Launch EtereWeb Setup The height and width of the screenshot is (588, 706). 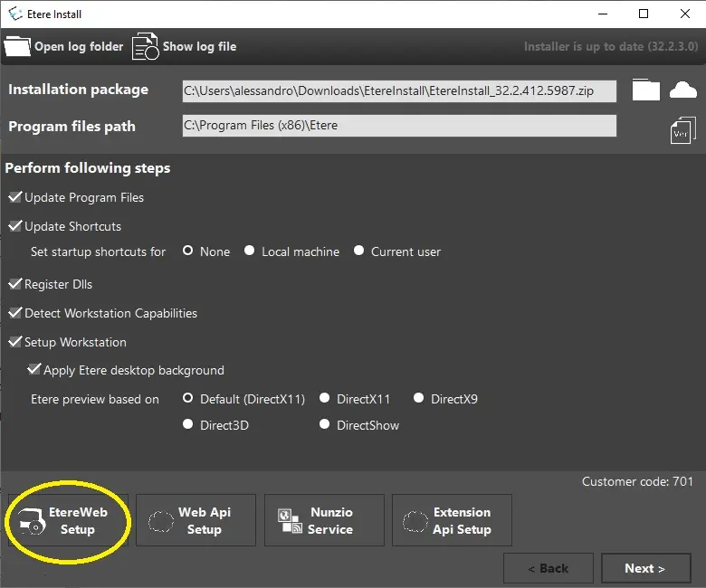(x=69, y=520)
